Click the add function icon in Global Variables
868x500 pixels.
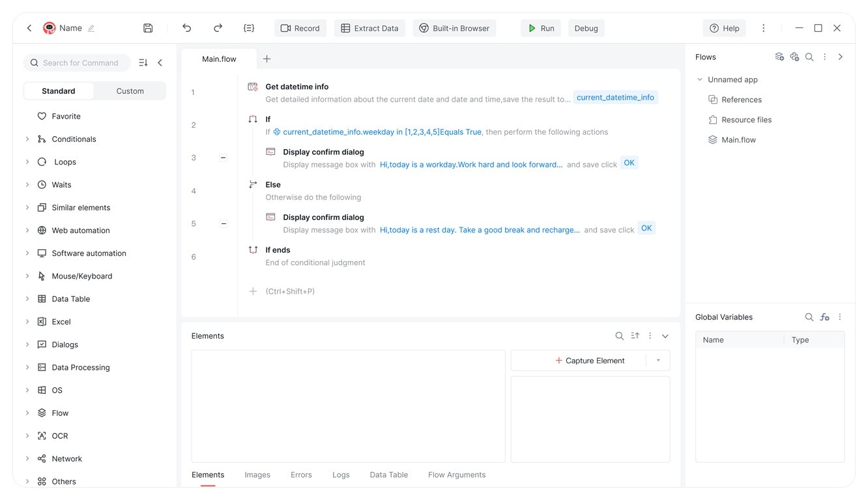point(824,317)
